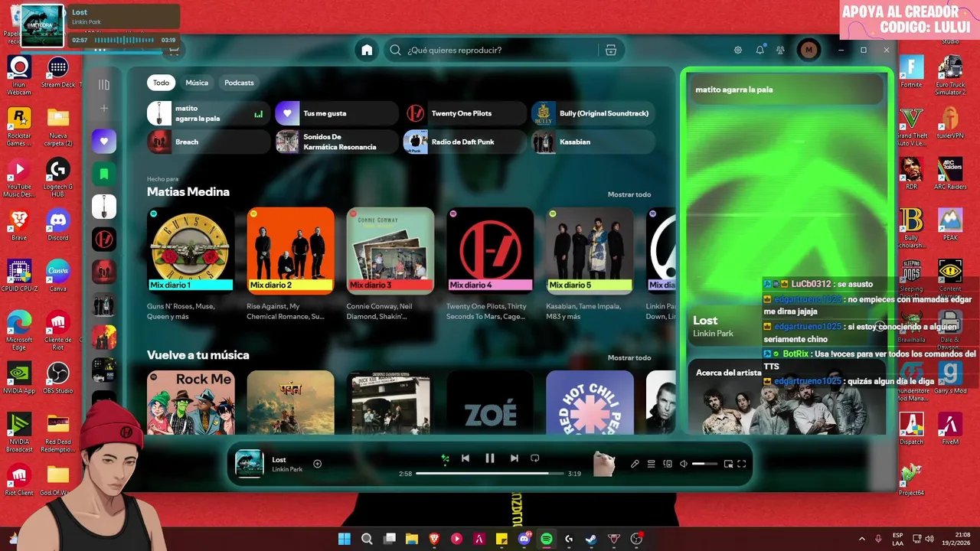The width and height of the screenshot is (980, 551).
Task: Skip to next track
Action: (514, 458)
